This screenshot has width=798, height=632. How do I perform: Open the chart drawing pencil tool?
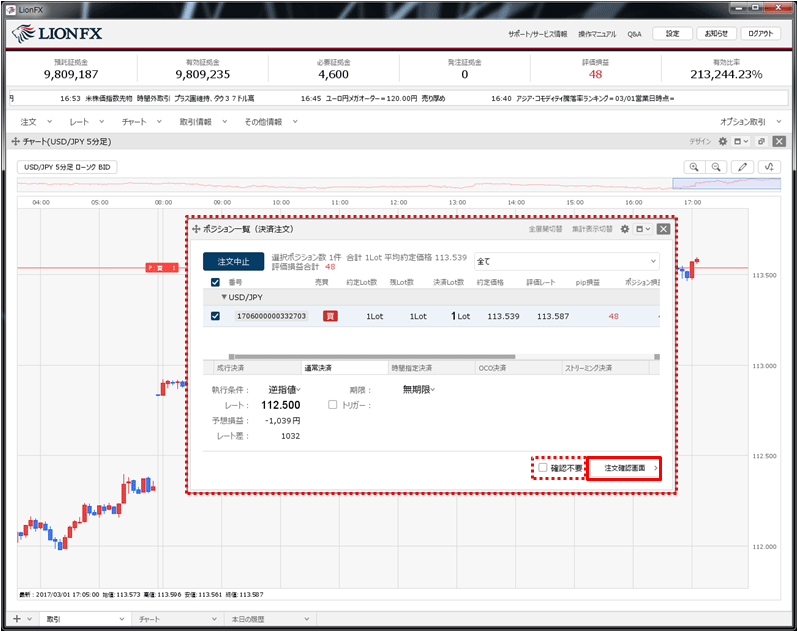pyautogui.click(x=743, y=167)
